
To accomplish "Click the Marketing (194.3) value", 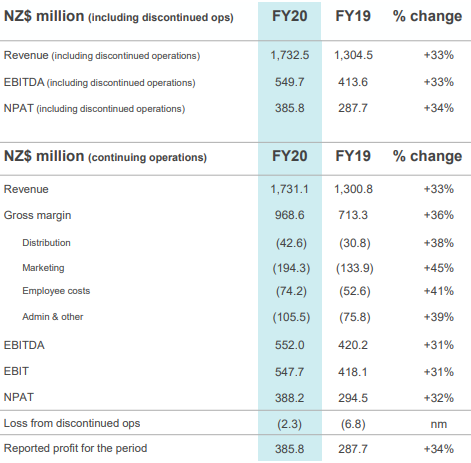I will pos(291,268).
